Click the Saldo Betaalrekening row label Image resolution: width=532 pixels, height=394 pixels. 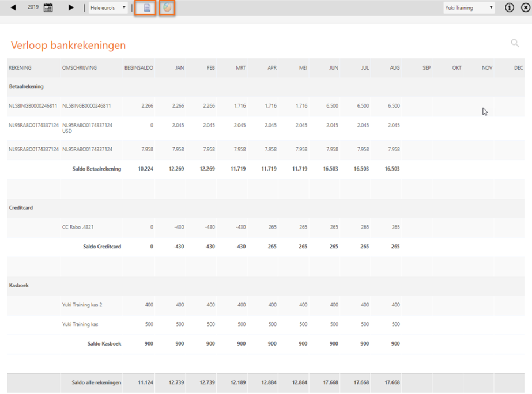click(x=97, y=169)
